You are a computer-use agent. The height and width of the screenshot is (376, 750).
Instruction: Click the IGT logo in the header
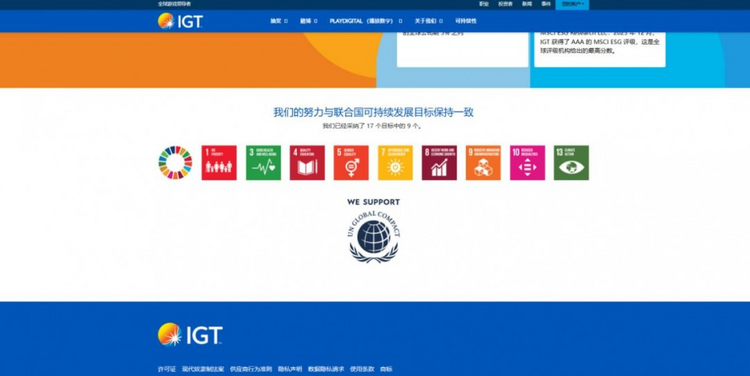click(x=180, y=21)
